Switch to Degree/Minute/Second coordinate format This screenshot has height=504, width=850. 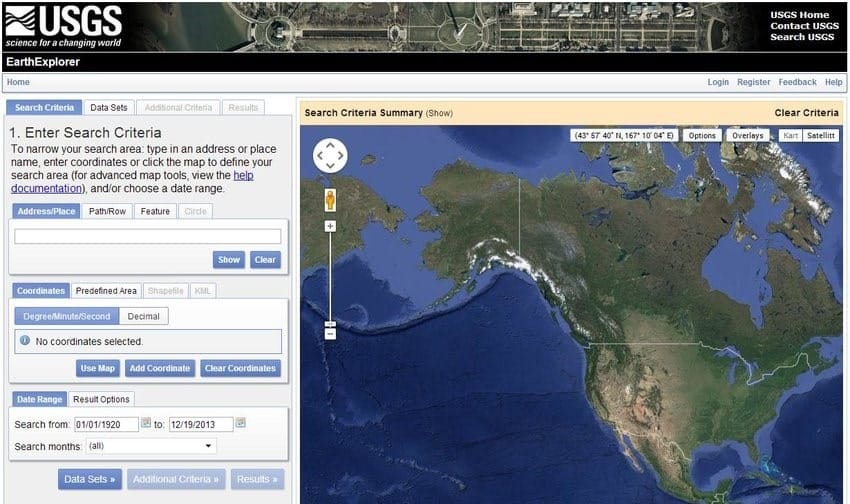click(x=66, y=316)
